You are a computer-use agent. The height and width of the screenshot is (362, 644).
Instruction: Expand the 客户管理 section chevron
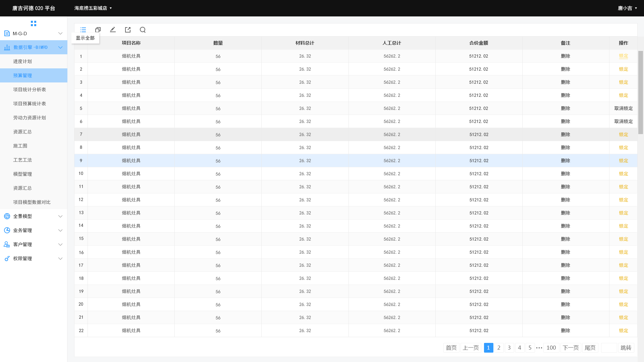point(60,244)
